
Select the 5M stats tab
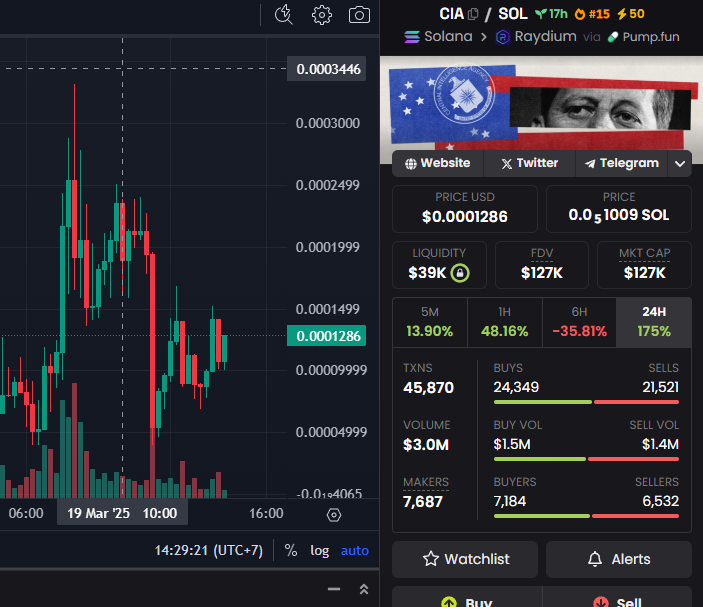[430, 322]
